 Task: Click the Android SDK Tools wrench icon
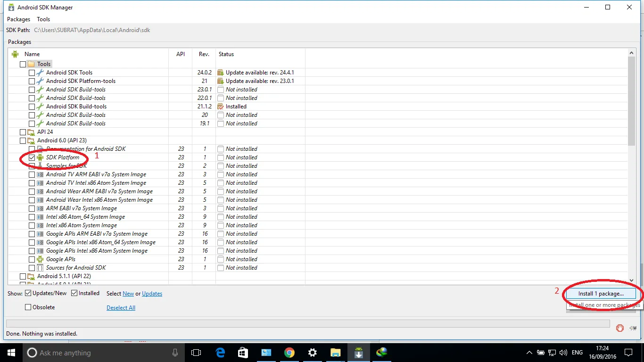coord(40,73)
